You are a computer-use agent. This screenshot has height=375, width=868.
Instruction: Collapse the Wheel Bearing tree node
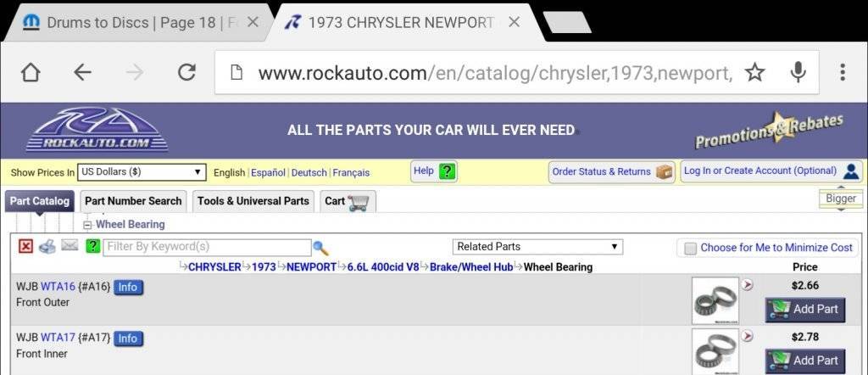coord(87,225)
